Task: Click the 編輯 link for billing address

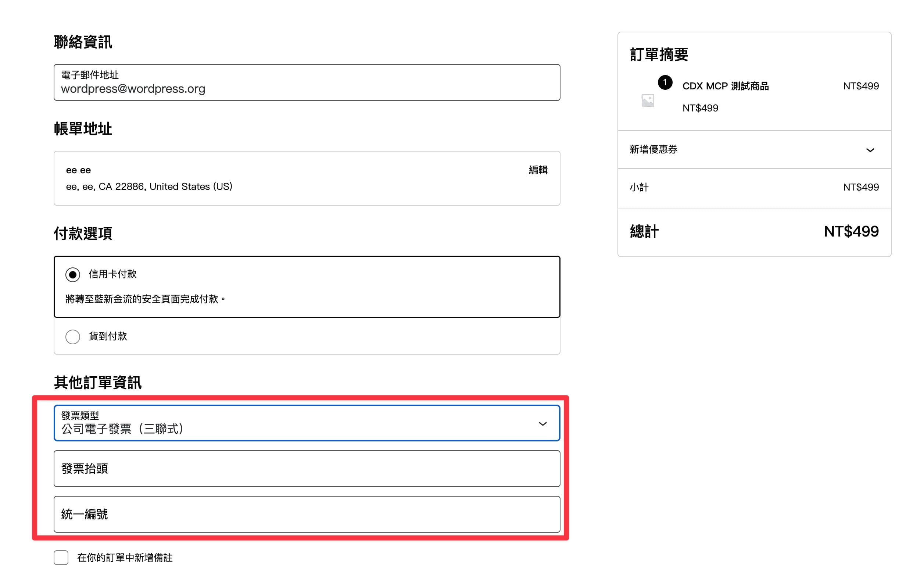Action: click(538, 170)
